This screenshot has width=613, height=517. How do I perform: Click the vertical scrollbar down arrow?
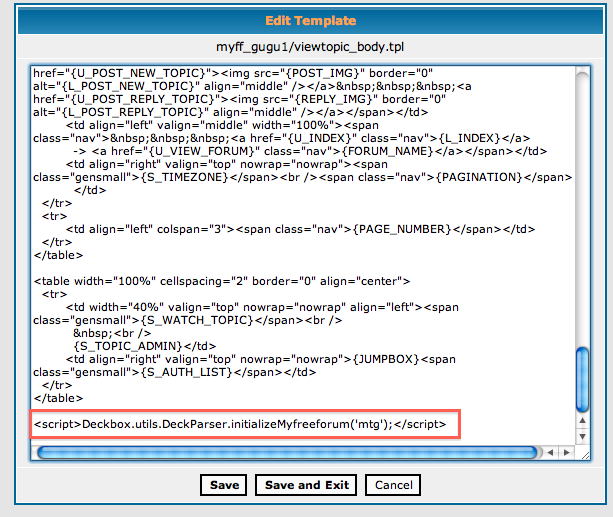583,436
